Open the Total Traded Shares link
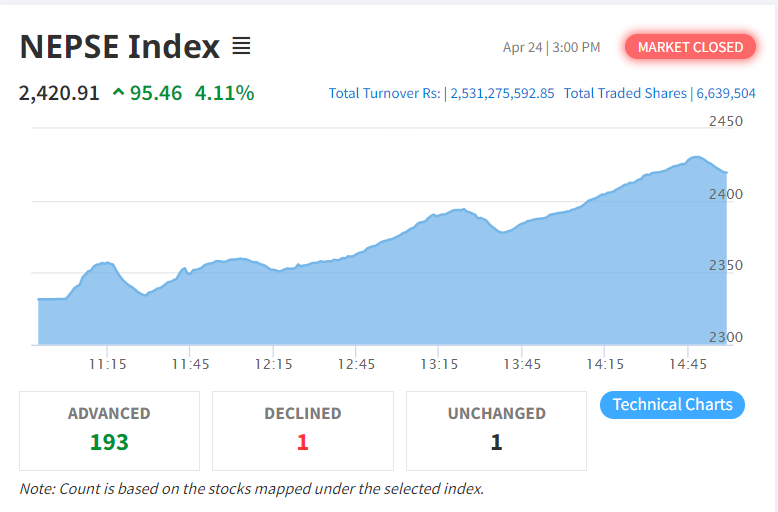The height and width of the screenshot is (512, 778). 659,93
